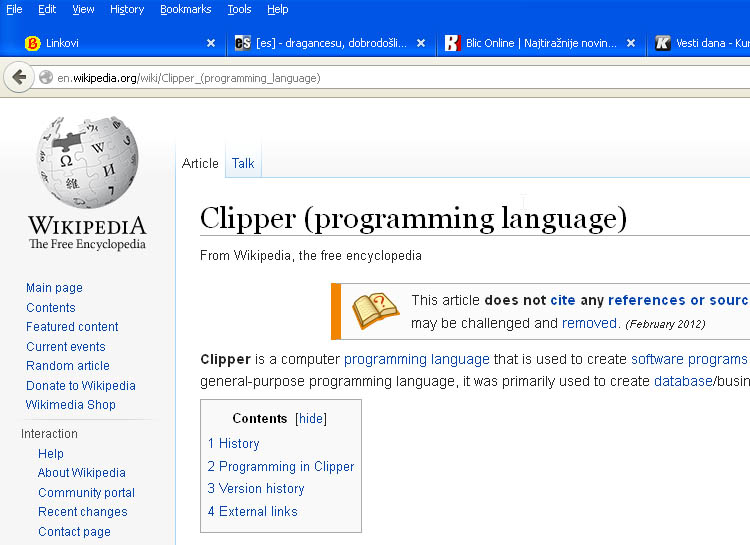Open the Edit menu

point(47,9)
